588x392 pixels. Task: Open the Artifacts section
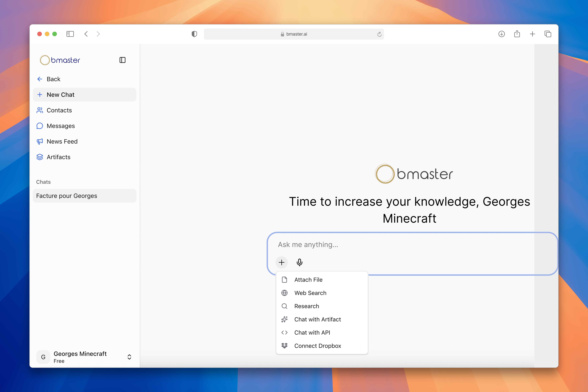point(58,157)
